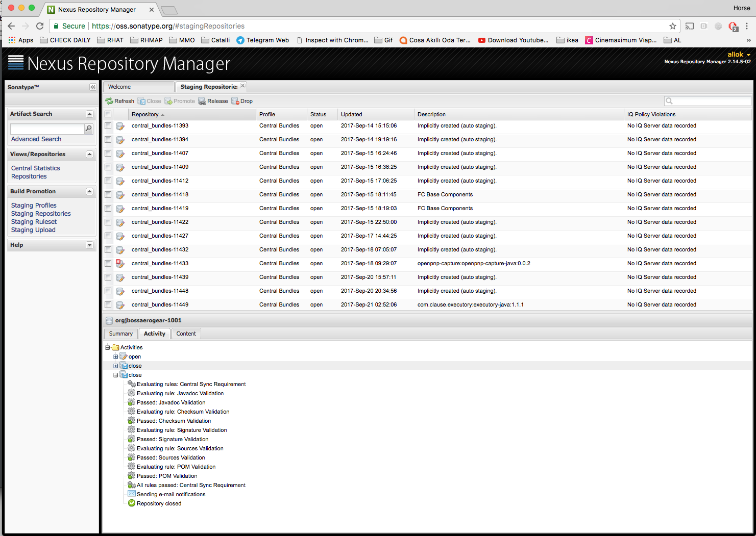
Task: Open the Advanced Search link
Action: pos(36,139)
